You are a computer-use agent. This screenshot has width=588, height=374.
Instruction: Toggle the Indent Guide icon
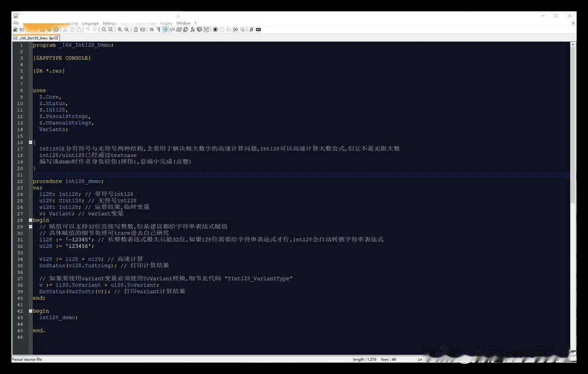click(x=165, y=29)
